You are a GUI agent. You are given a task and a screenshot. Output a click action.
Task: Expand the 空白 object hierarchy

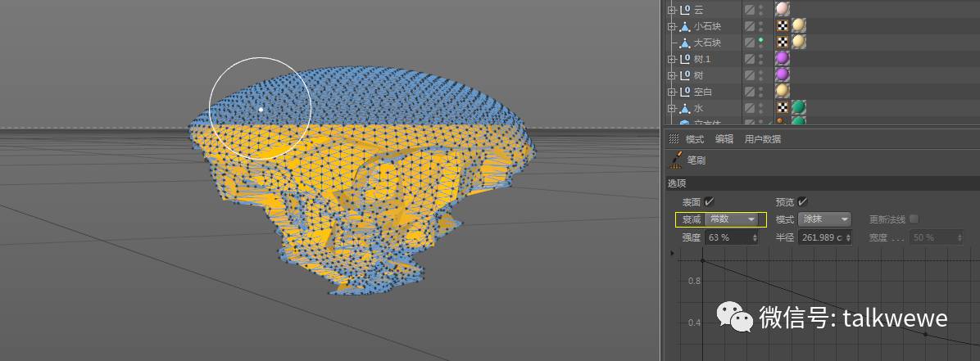coord(671,92)
